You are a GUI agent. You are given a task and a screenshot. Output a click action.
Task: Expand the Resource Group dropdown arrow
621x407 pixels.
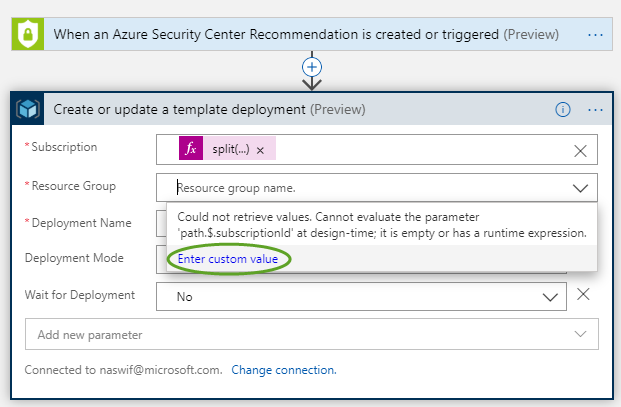pos(580,188)
